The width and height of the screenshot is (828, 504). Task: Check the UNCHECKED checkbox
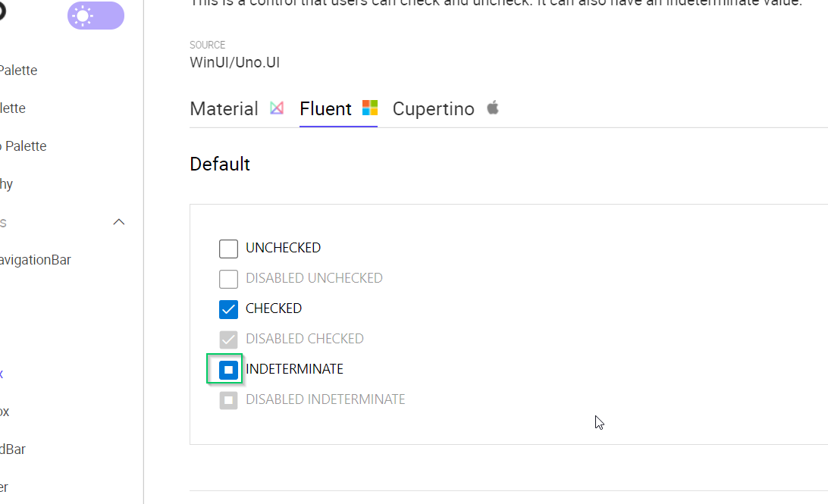pos(228,249)
